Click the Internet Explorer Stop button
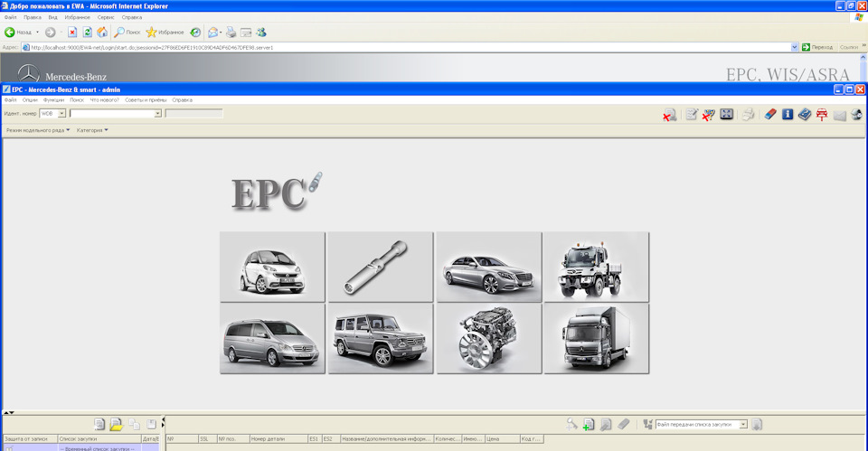 [72, 33]
